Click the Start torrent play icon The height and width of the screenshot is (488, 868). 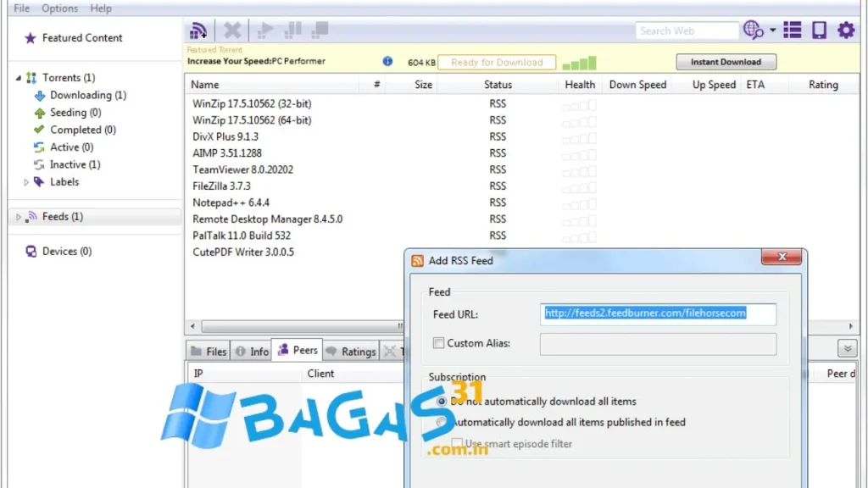[265, 30]
